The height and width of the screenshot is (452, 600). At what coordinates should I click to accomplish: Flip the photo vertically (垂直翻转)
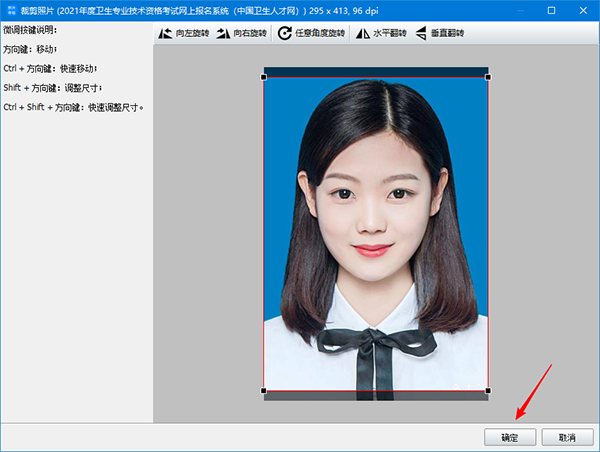(421, 33)
